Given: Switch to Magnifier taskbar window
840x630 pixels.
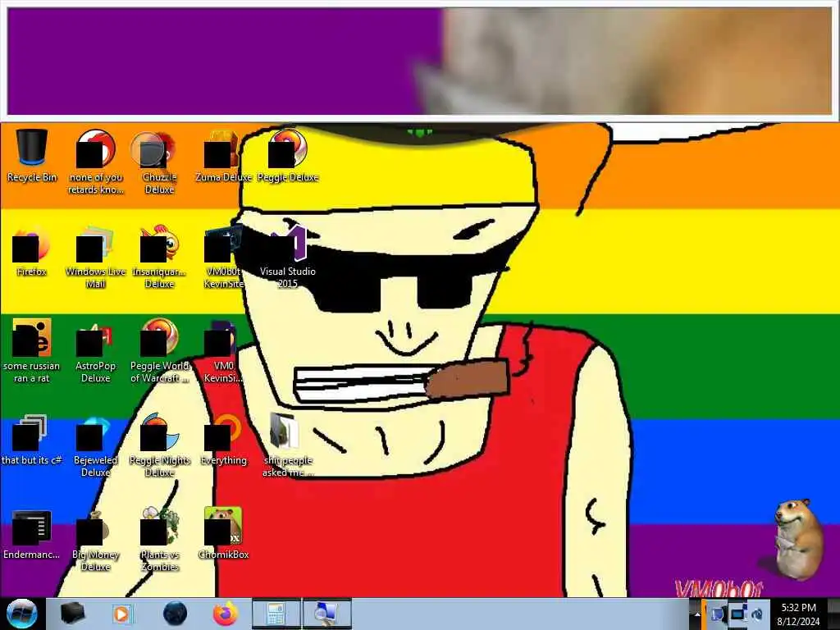Looking at the screenshot, I should 326,614.
